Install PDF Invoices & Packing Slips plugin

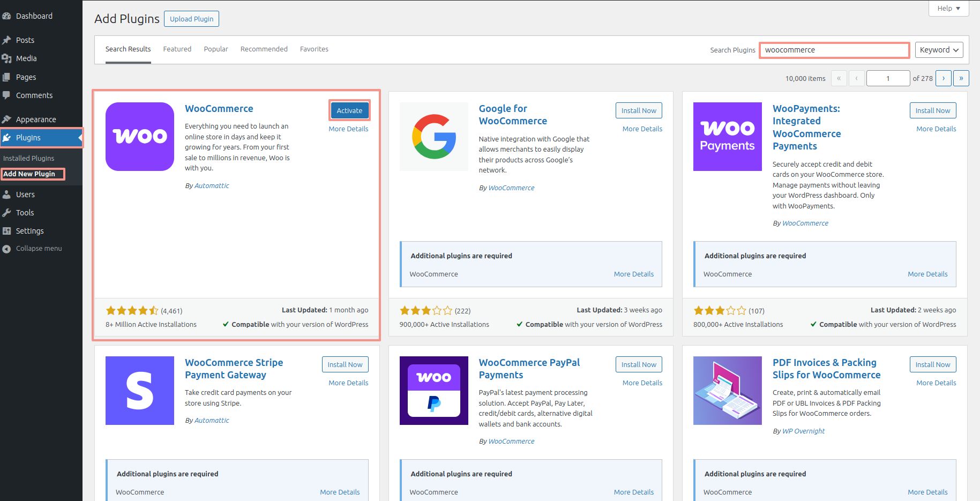[933, 364]
